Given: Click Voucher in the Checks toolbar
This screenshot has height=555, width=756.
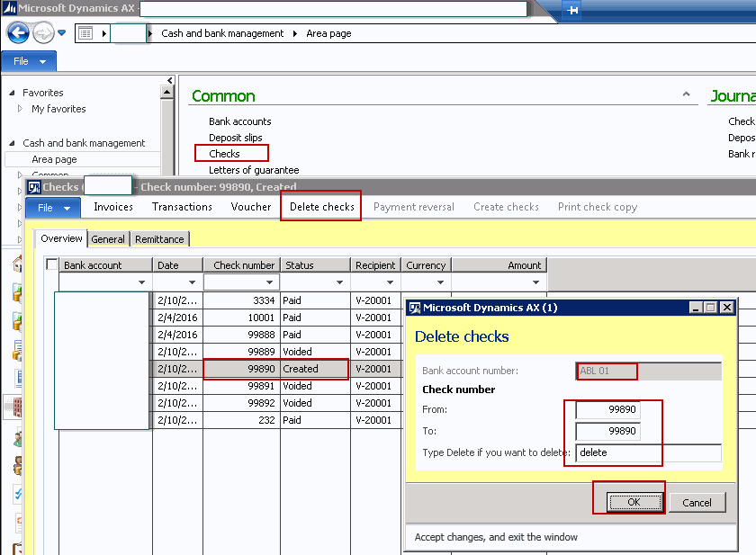Looking at the screenshot, I should pos(251,207).
